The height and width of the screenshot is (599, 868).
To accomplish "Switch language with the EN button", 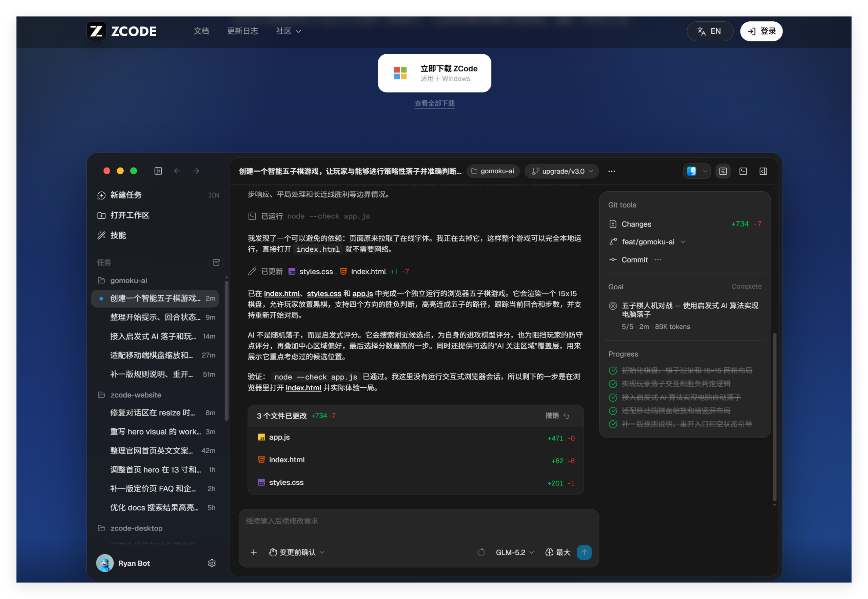I will [710, 31].
